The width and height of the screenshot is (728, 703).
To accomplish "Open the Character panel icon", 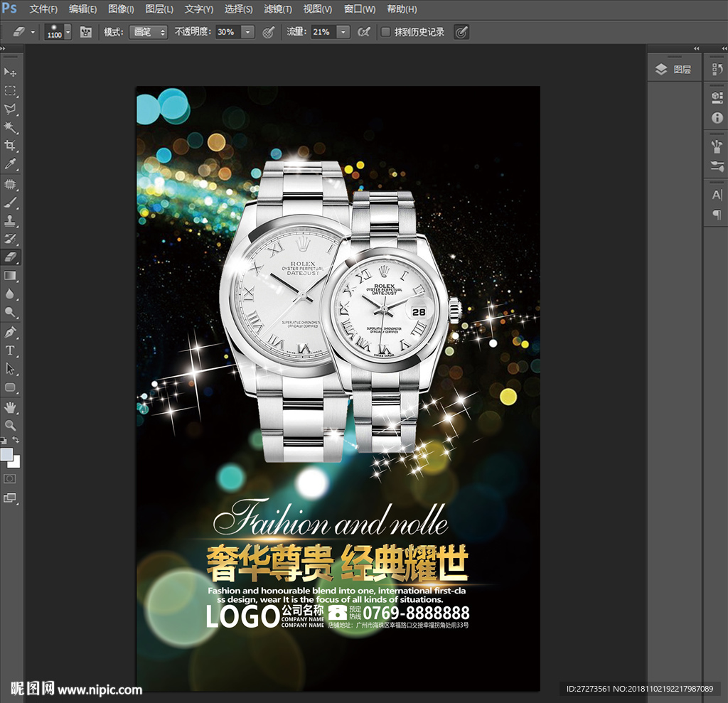I will [x=717, y=195].
